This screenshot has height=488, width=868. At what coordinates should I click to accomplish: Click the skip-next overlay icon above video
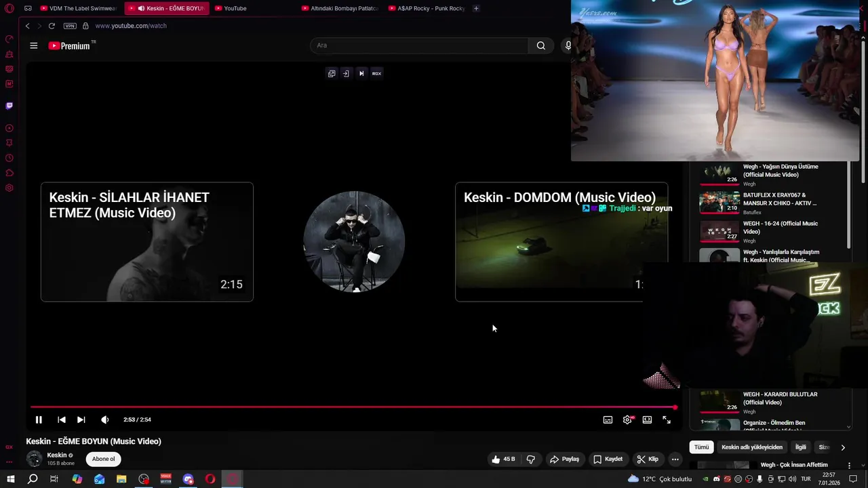(361, 73)
